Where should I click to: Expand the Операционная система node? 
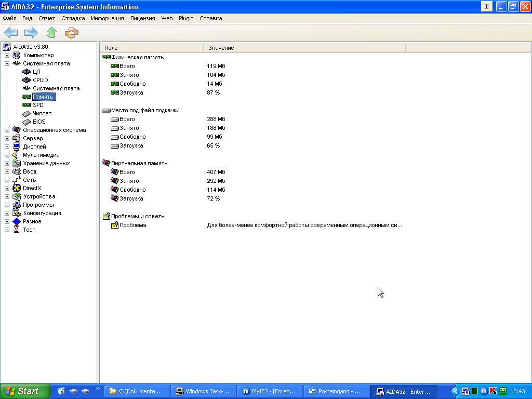[7, 130]
